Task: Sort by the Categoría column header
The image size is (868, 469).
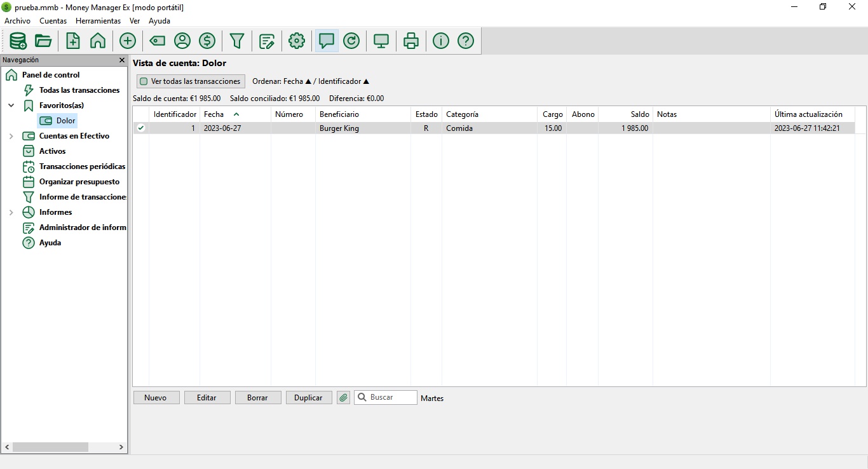Action: click(489, 114)
